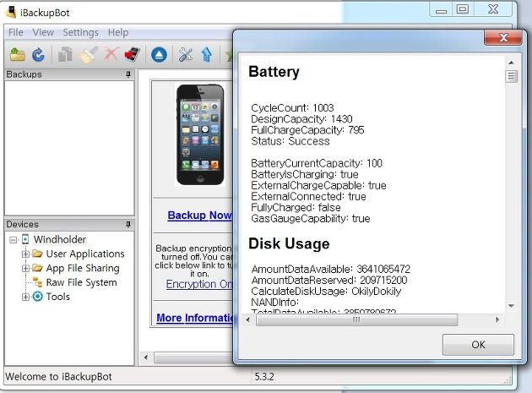Click the AmountDataAvailable: 3641065472 line
This screenshot has width=532, height=393.
(x=331, y=270)
